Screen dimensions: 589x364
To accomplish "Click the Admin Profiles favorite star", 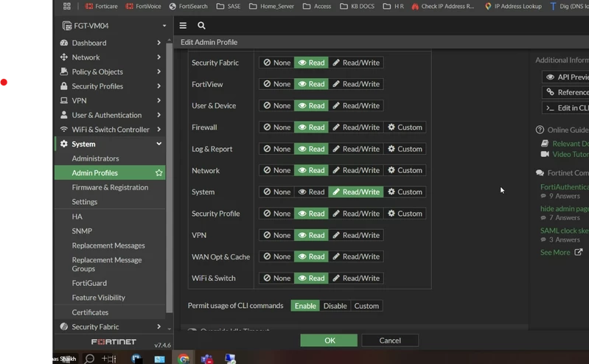I will coord(159,173).
